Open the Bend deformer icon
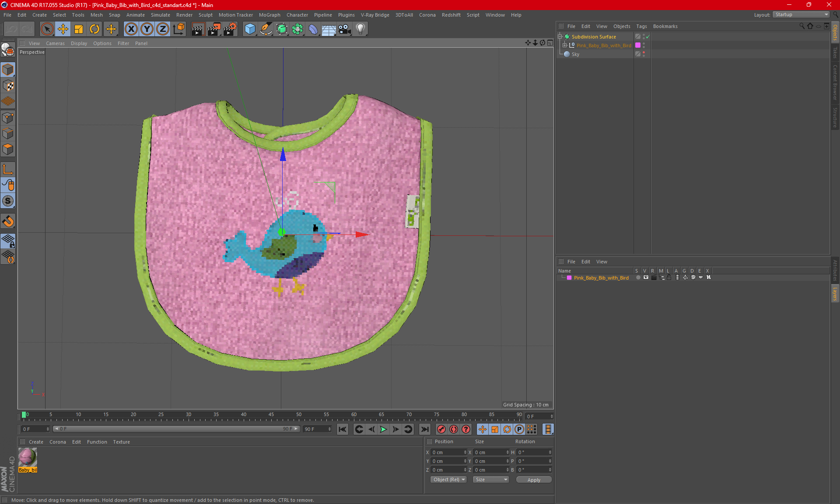Viewport: 840px width, 504px height. click(x=313, y=29)
